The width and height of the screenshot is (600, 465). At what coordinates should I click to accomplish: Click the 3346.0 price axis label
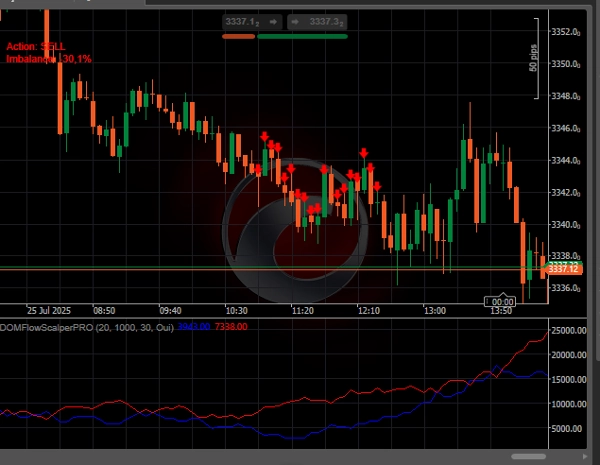[x=567, y=128]
